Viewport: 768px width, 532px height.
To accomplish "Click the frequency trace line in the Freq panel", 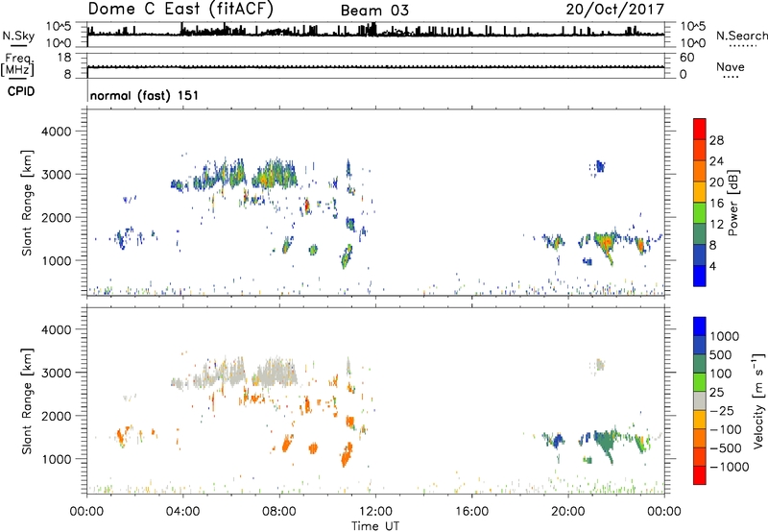I will click(x=375, y=67).
